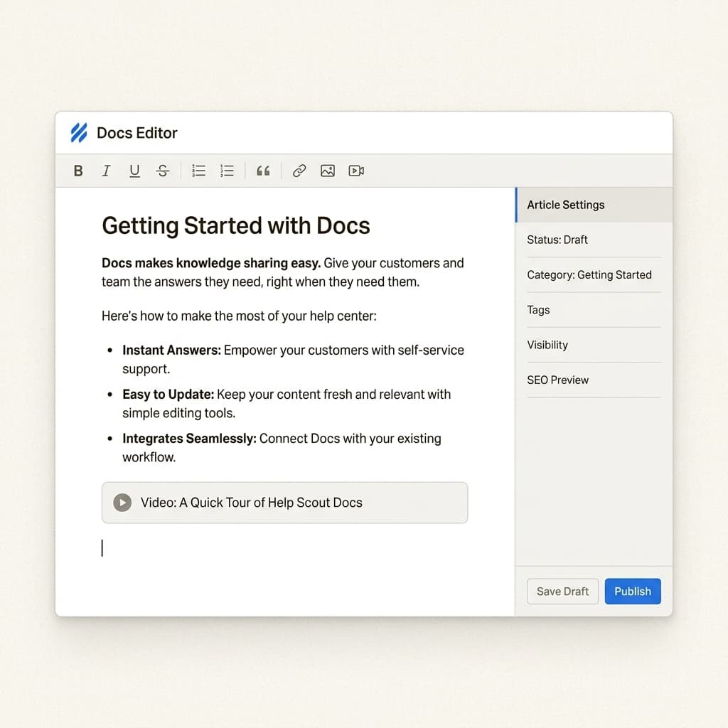728x728 pixels.
Task: Open the Article Settings tab
Action: tap(594, 205)
